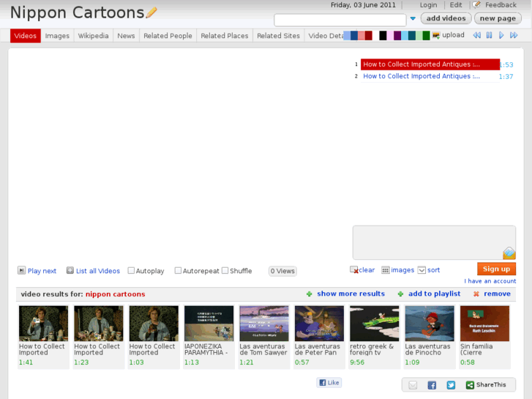Switch to the Videos tab
The image size is (532, 399).
[26, 36]
